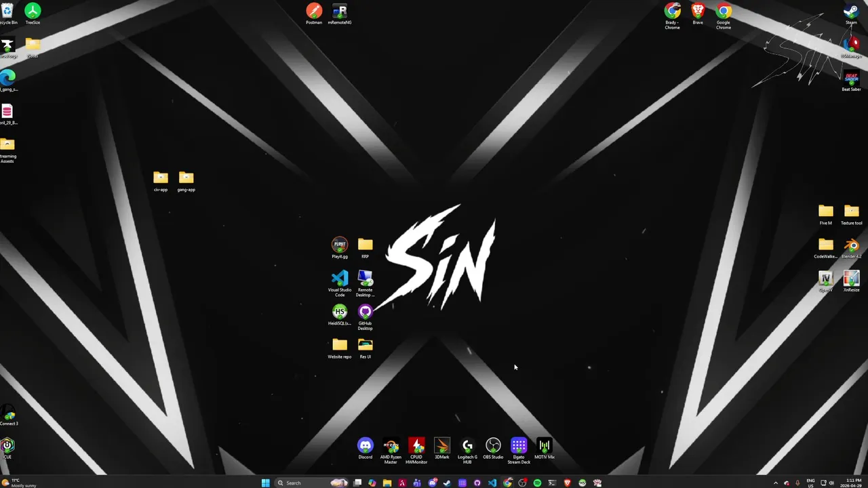Launch CPUID HWMonitor shortcut
868x488 pixels.
coord(416,451)
